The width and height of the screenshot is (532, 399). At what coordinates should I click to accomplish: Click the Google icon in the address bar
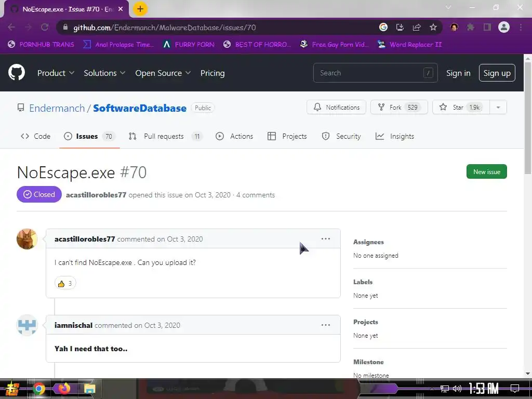click(x=383, y=27)
